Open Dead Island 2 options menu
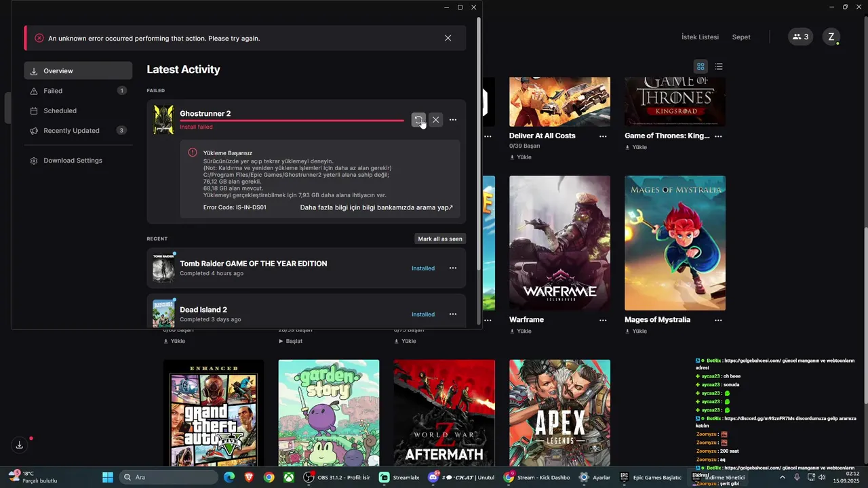Image resolution: width=868 pixels, height=488 pixels. coord(453,314)
